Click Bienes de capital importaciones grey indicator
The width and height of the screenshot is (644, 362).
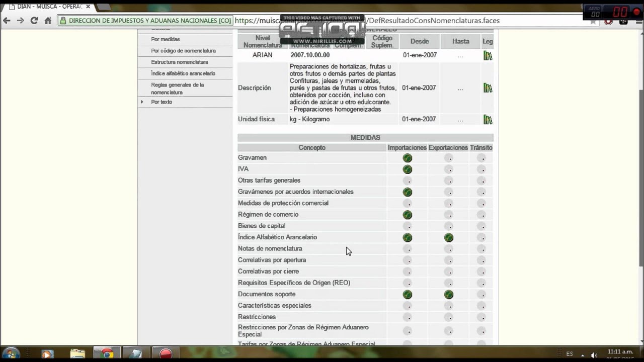tap(408, 226)
